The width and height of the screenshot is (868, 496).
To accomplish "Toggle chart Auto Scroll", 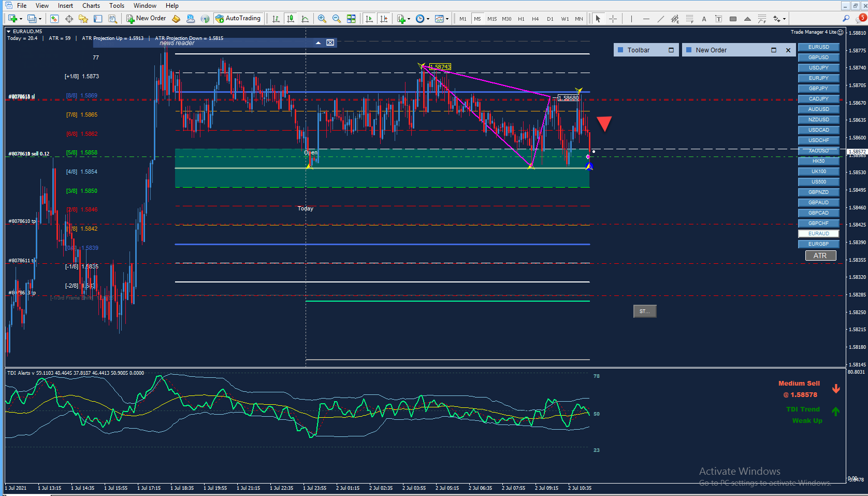I will [369, 19].
